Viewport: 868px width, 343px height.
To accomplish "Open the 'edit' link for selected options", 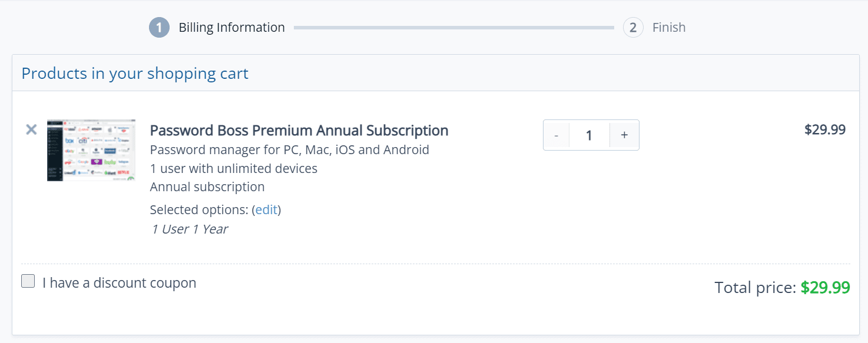I will tap(266, 209).
